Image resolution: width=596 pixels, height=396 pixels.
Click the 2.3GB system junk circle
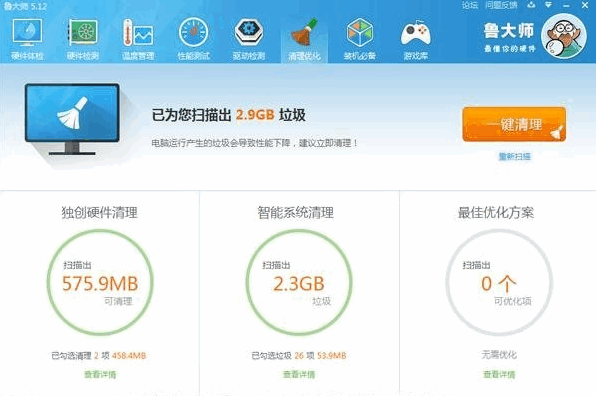point(299,282)
